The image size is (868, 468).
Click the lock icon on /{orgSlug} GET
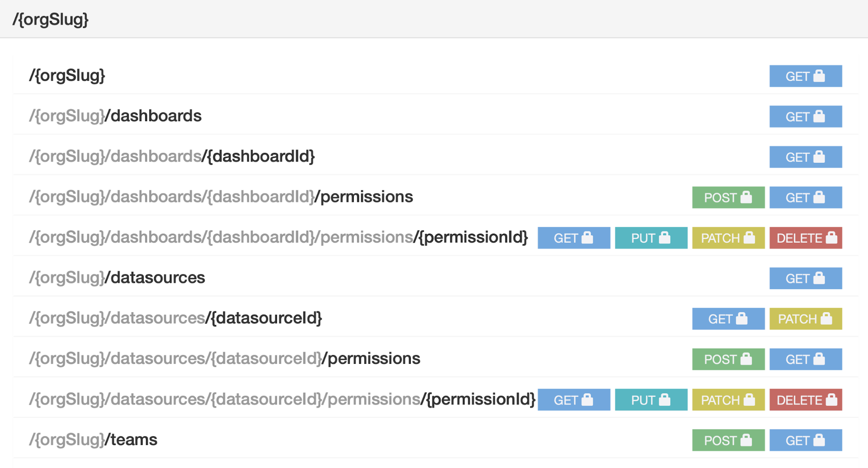819,76
